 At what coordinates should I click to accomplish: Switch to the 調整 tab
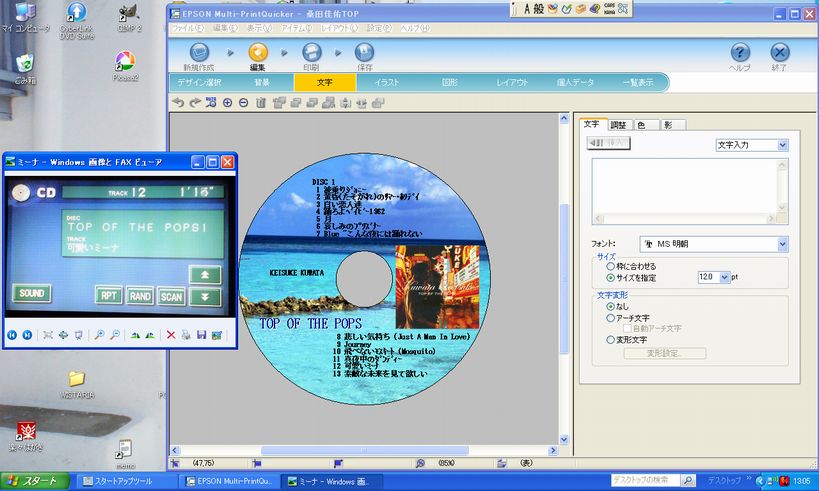point(618,125)
